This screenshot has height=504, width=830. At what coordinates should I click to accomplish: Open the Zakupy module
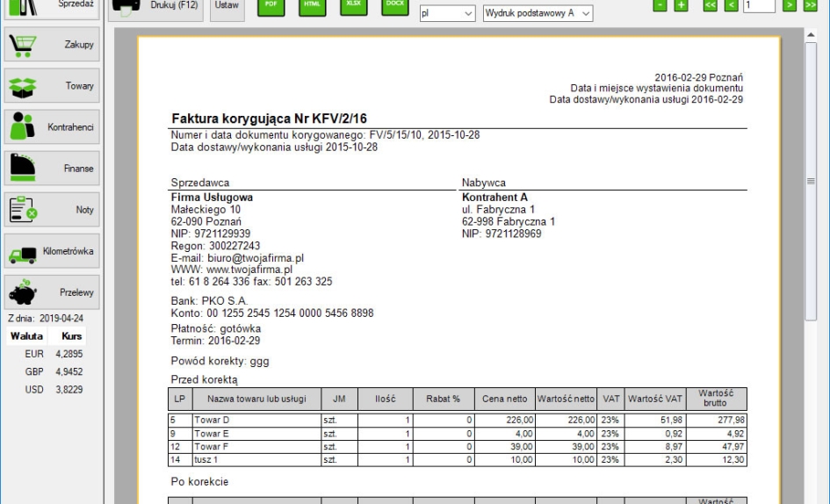[x=52, y=45]
